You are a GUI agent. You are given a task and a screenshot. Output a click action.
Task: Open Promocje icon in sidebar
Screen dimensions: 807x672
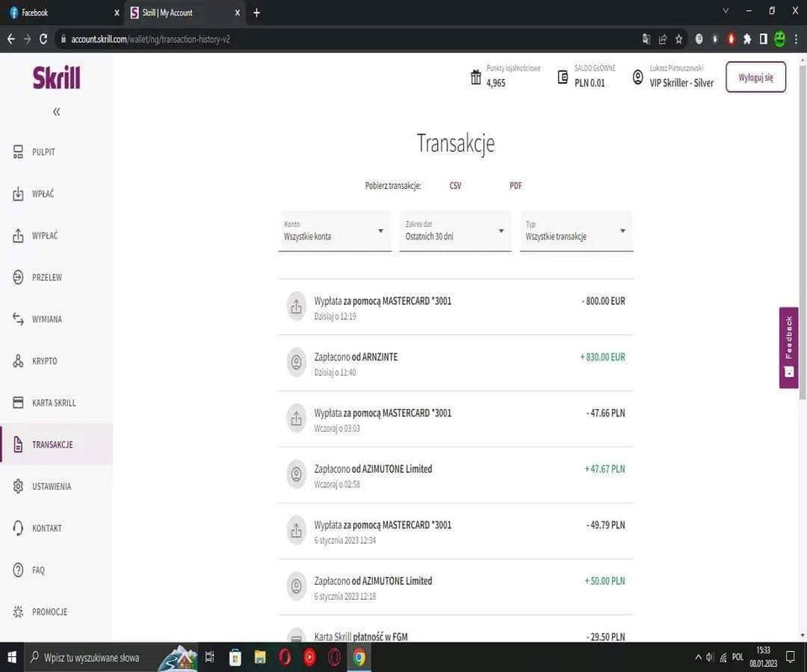click(18, 612)
